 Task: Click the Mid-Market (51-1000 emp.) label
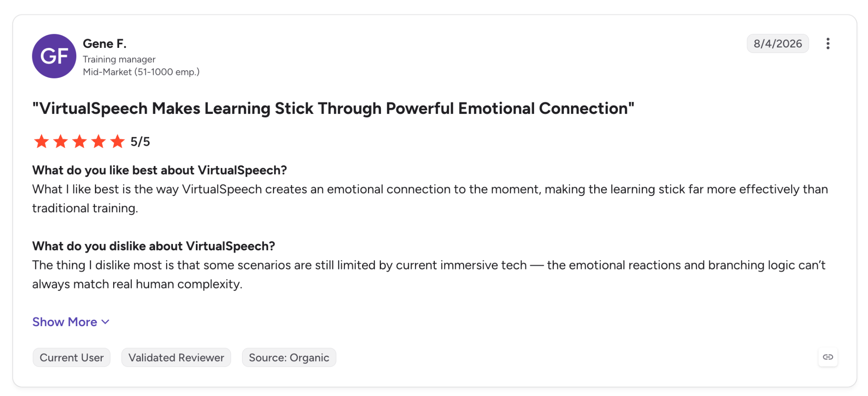pos(141,72)
